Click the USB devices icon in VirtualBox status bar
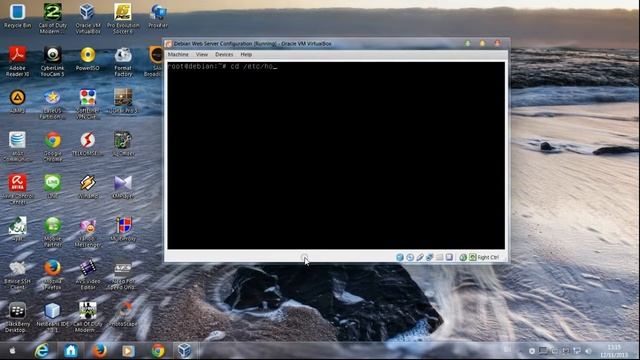This screenshot has height=360, width=640. pos(420,257)
